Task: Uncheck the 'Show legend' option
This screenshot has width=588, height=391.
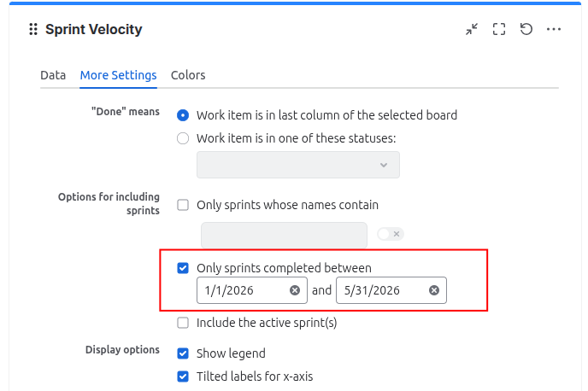Action: click(183, 353)
